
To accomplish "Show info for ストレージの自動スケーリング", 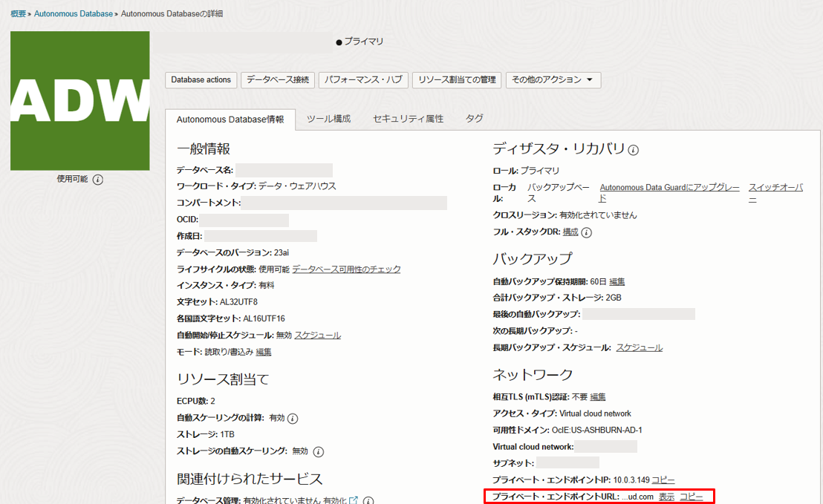I will 318,451.
